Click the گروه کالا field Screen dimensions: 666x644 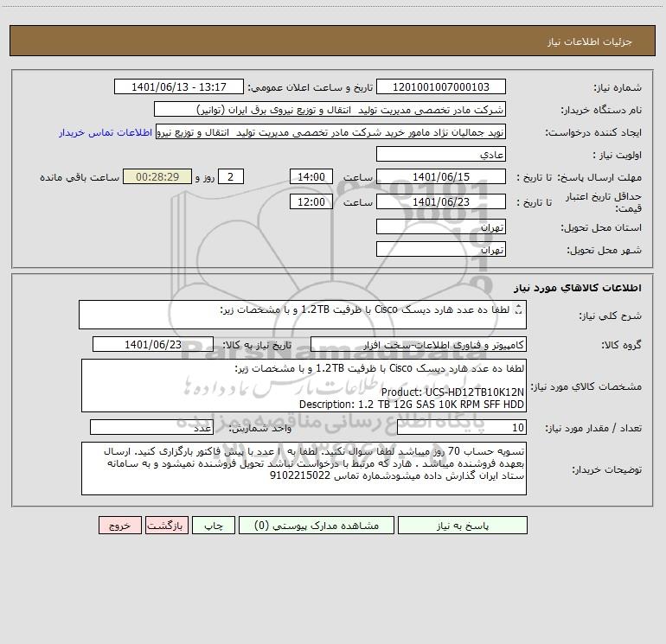tap(419, 344)
